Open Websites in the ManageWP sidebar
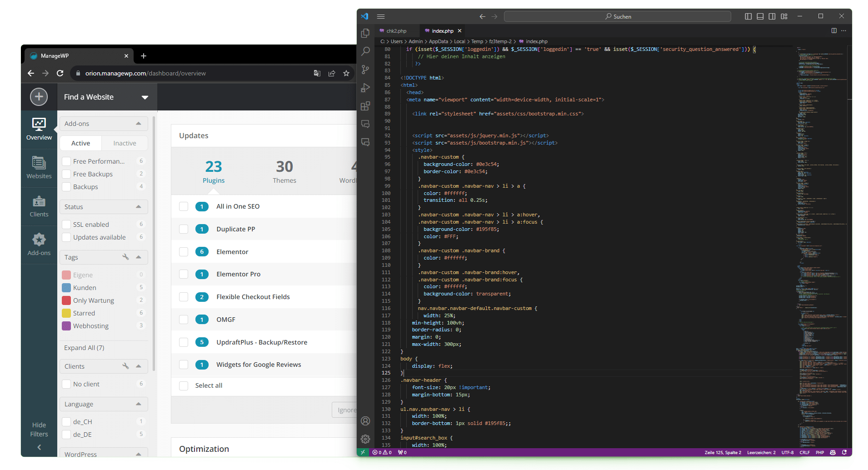Image resolution: width=868 pixels, height=470 pixels. point(39,167)
